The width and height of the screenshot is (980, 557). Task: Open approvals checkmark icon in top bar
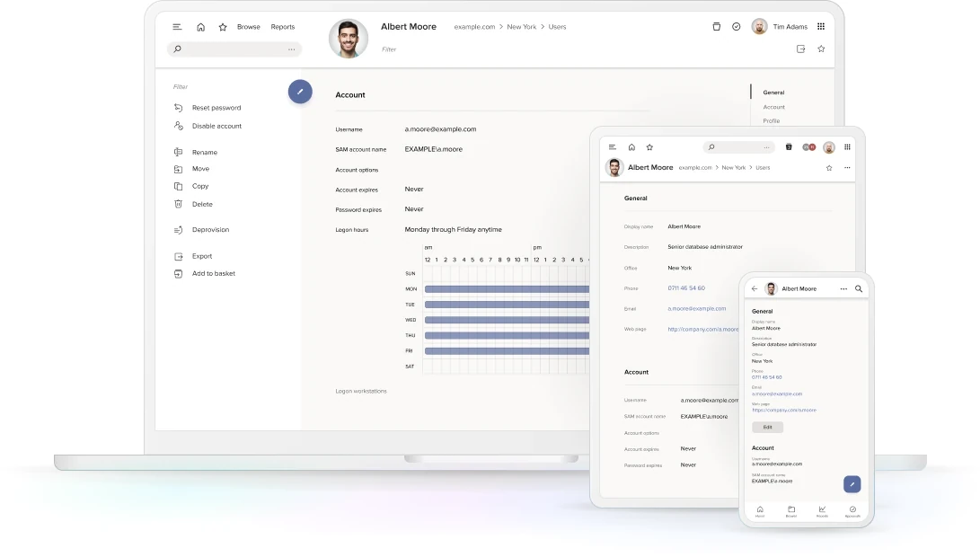[737, 26]
